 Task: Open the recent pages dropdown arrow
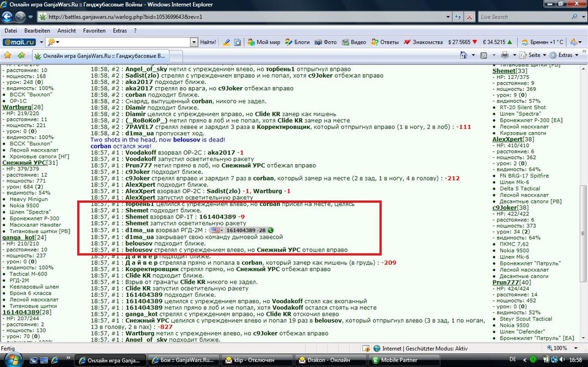[30, 17]
